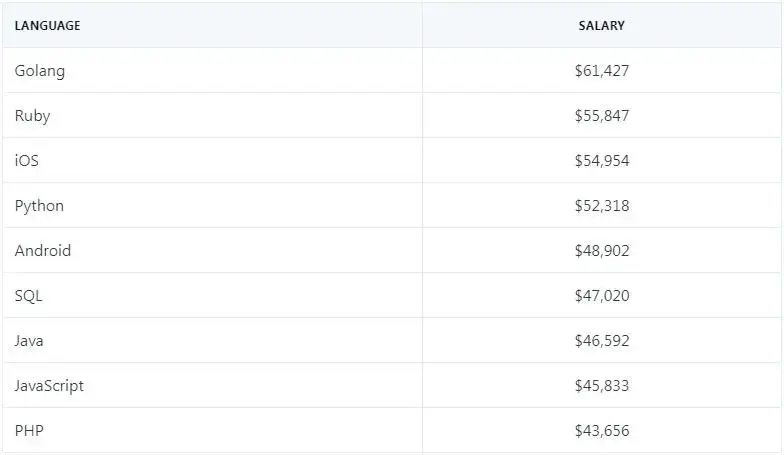Select the PHP language cell
Image resolution: width=784 pixels, height=455 pixels.
point(29,431)
